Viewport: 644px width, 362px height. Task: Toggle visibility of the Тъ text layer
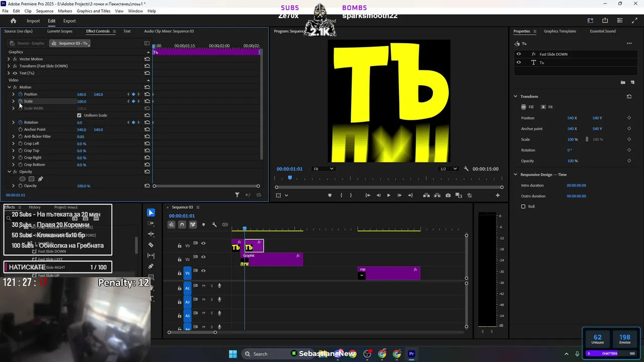pyautogui.click(x=519, y=62)
